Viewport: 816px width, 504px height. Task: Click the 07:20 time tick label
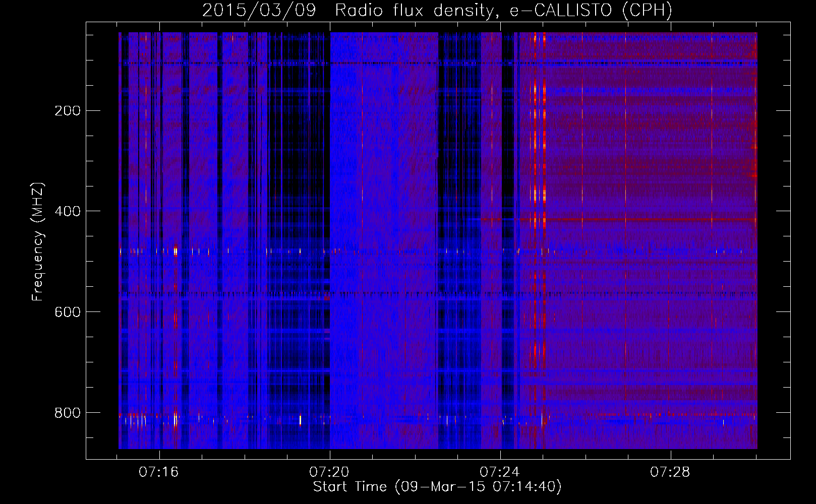pyautogui.click(x=329, y=472)
